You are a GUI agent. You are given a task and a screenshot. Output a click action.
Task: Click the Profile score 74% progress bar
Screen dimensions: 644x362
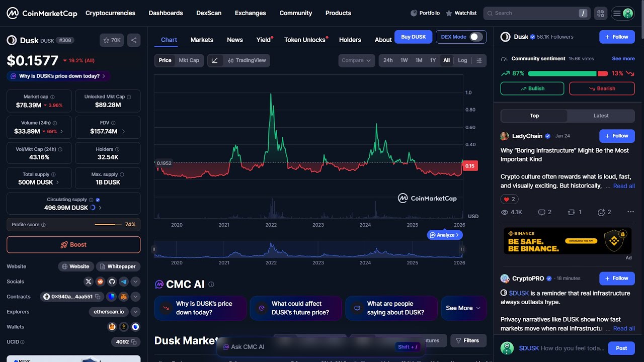pyautogui.click(x=108, y=225)
